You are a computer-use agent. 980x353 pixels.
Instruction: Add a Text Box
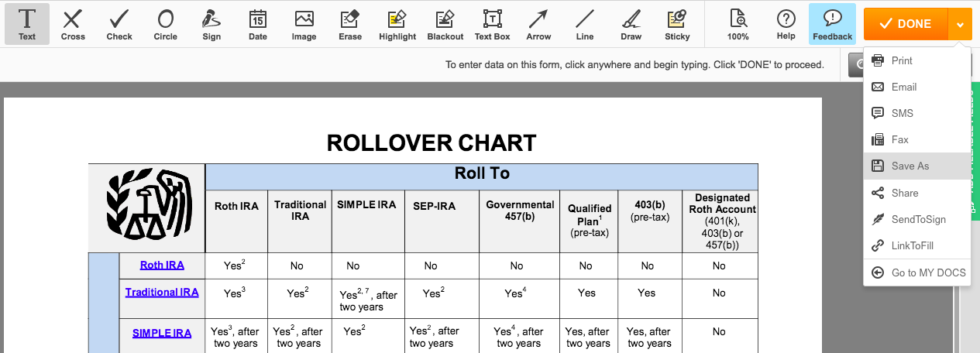point(492,24)
